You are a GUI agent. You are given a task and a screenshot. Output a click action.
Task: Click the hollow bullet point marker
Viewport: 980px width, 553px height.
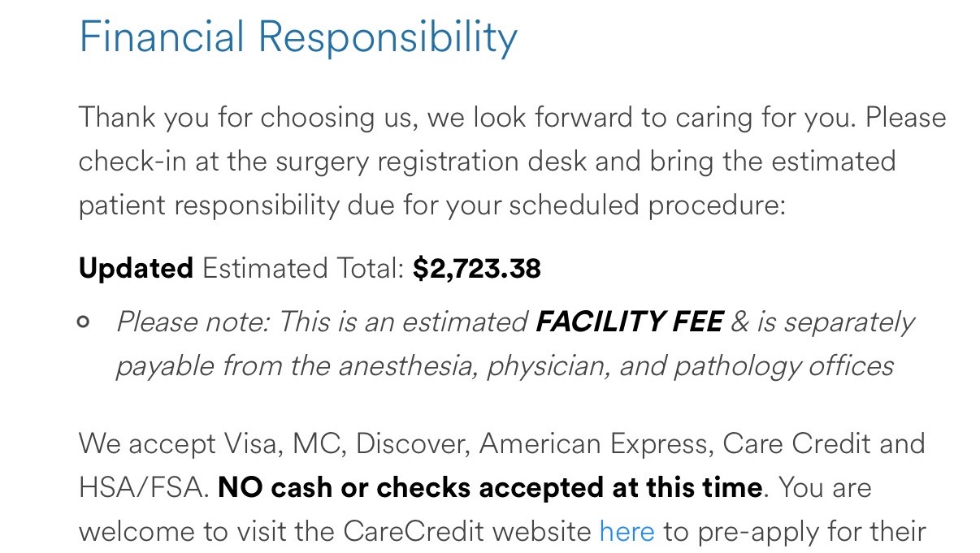coord(83,322)
